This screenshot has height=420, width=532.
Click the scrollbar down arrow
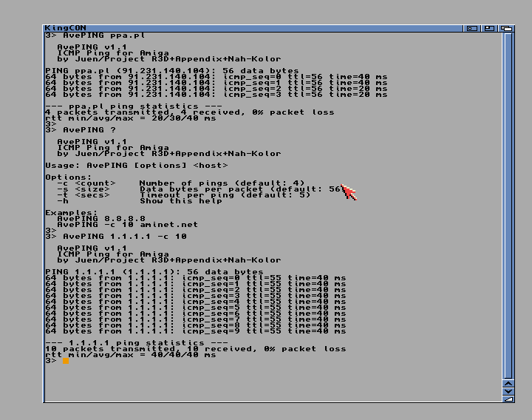(508, 391)
